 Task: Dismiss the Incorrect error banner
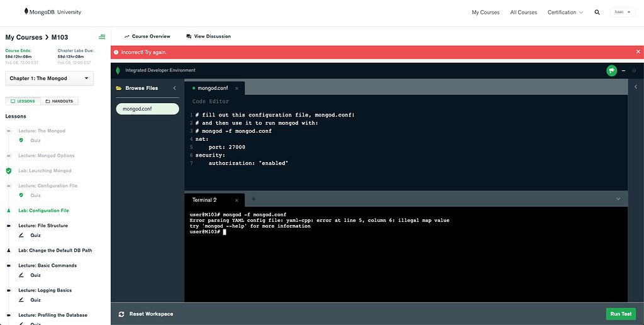[x=638, y=52]
